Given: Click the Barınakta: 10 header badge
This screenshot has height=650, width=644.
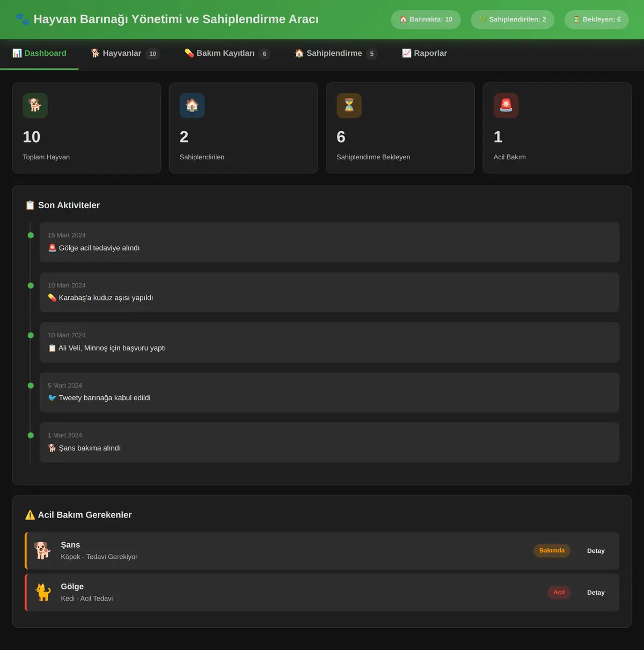Looking at the screenshot, I should coord(426,19).
